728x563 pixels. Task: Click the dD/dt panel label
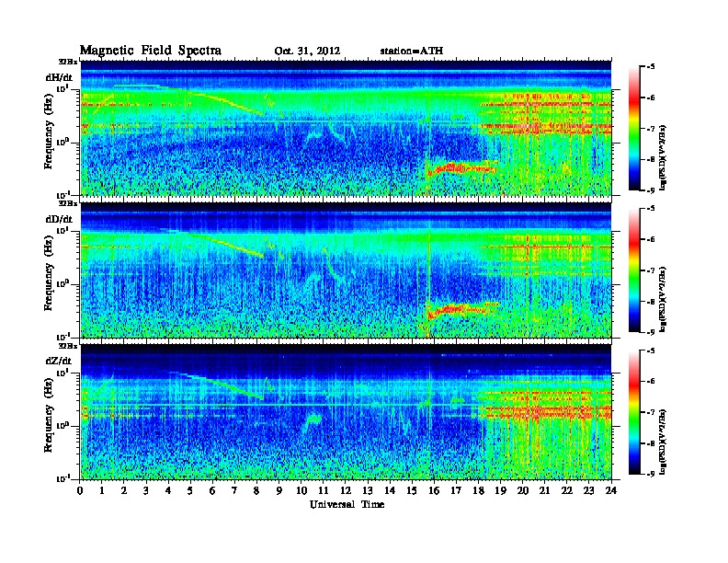coord(59,219)
